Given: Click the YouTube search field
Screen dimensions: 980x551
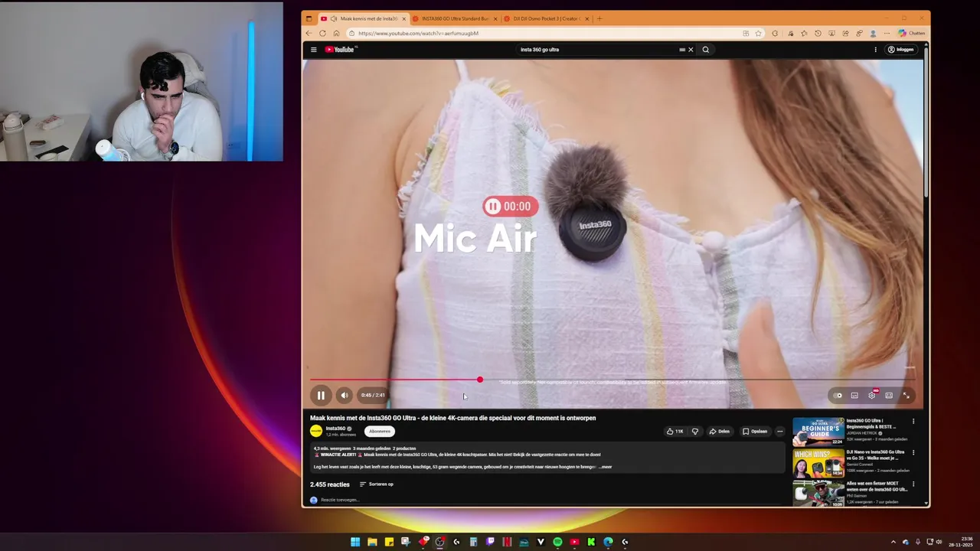Looking at the screenshot, I should point(597,50).
